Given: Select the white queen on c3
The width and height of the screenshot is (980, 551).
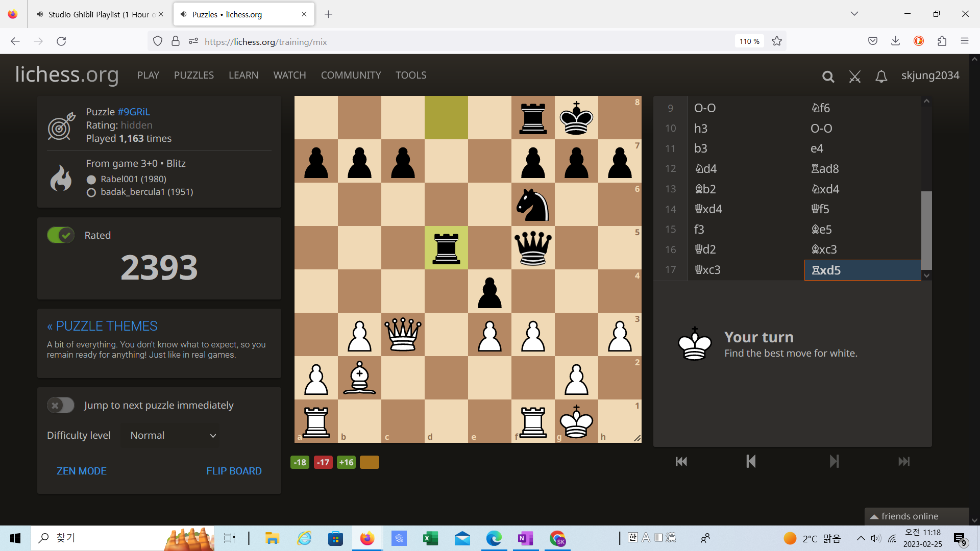Looking at the screenshot, I should 403,335.
